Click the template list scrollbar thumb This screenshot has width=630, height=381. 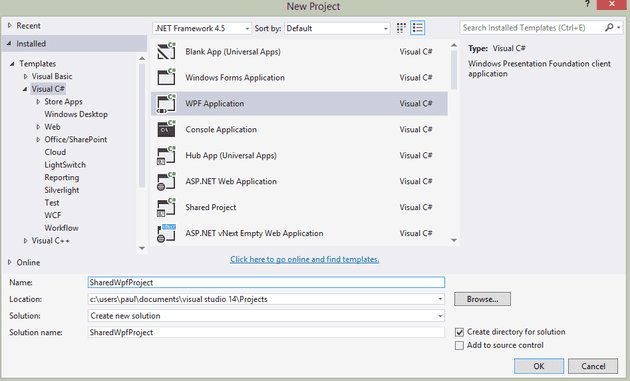[x=454, y=70]
